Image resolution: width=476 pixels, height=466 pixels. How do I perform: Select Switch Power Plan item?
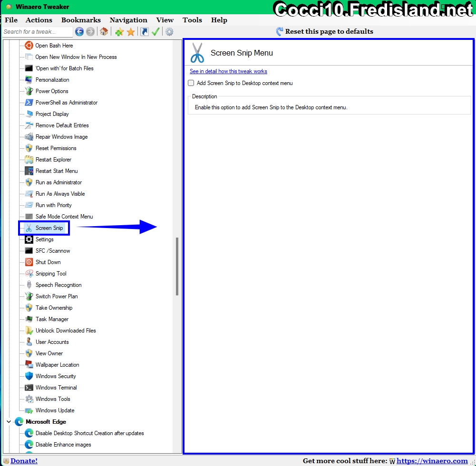57,296
